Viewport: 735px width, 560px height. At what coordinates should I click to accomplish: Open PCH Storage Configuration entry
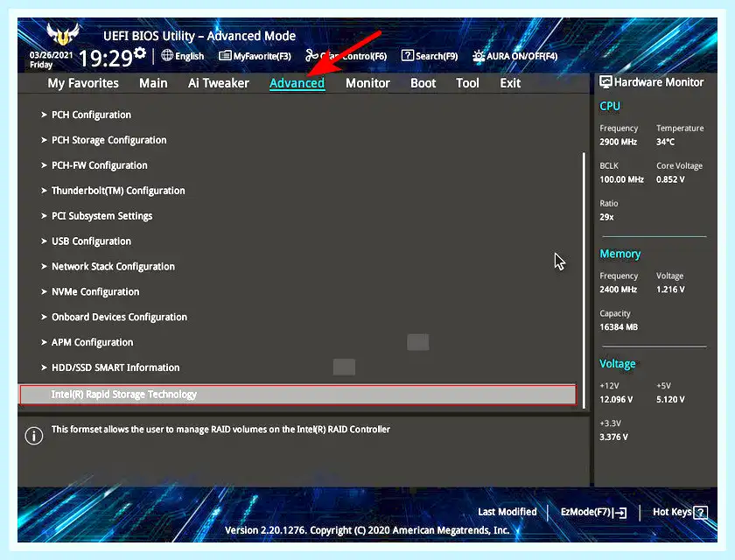pos(109,140)
